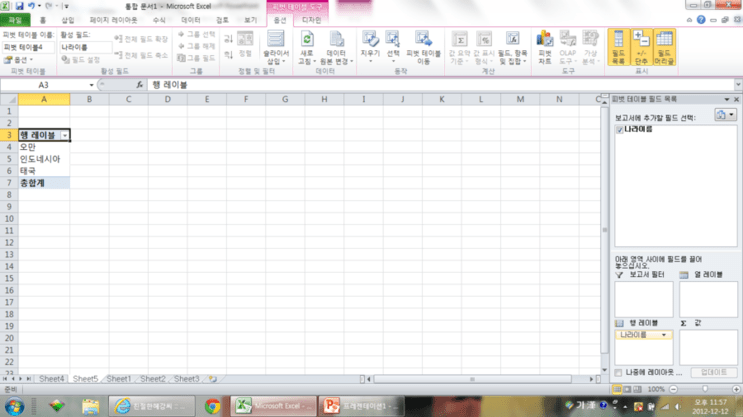Adjust the zoom slider in status bar
Screen dimensions: 743x417
pos(705,389)
